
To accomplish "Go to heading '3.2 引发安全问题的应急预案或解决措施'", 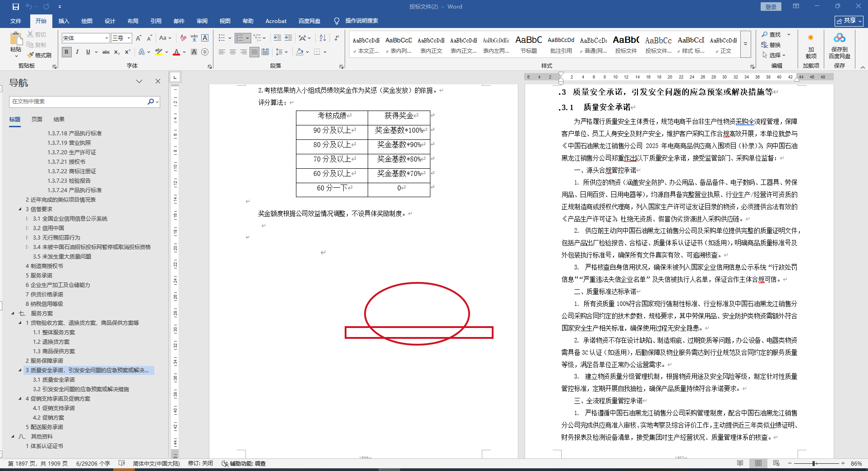I will pyautogui.click(x=81, y=389).
